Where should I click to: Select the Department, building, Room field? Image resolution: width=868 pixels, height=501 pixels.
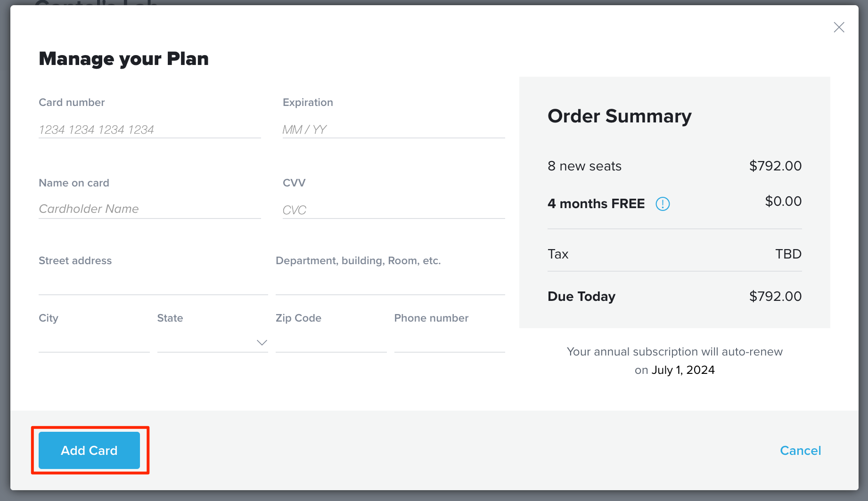[x=390, y=284]
